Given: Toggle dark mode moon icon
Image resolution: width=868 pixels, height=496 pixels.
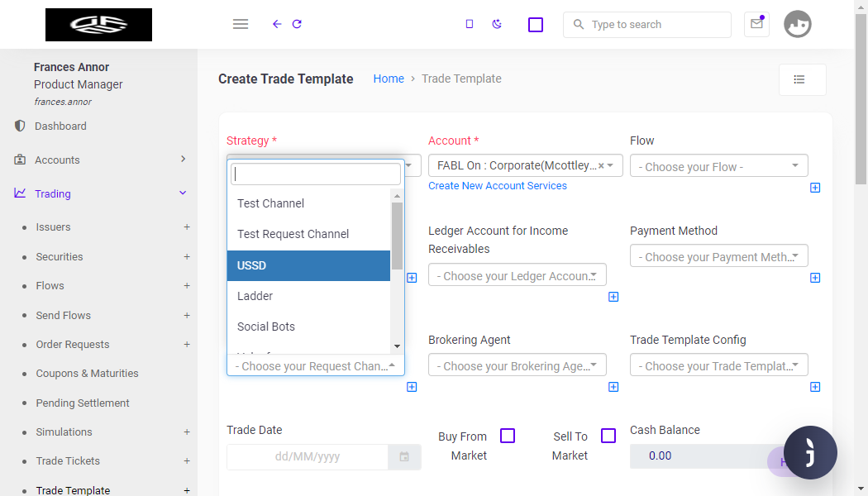Looking at the screenshot, I should pyautogui.click(x=497, y=24).
